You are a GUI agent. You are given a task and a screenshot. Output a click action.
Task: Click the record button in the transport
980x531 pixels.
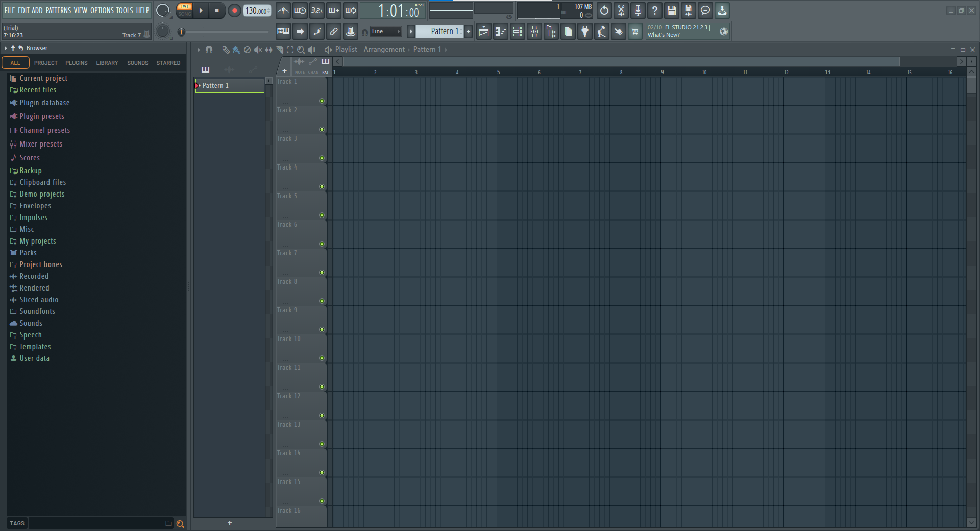click(x=234, y=10)
